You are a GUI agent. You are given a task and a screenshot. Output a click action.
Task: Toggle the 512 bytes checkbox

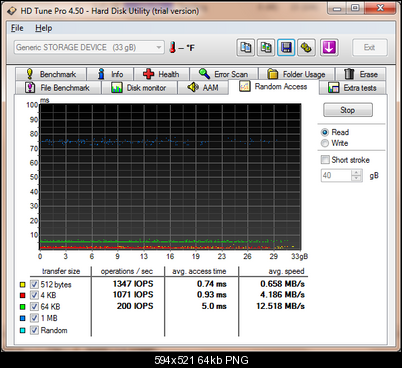[34, 284]
